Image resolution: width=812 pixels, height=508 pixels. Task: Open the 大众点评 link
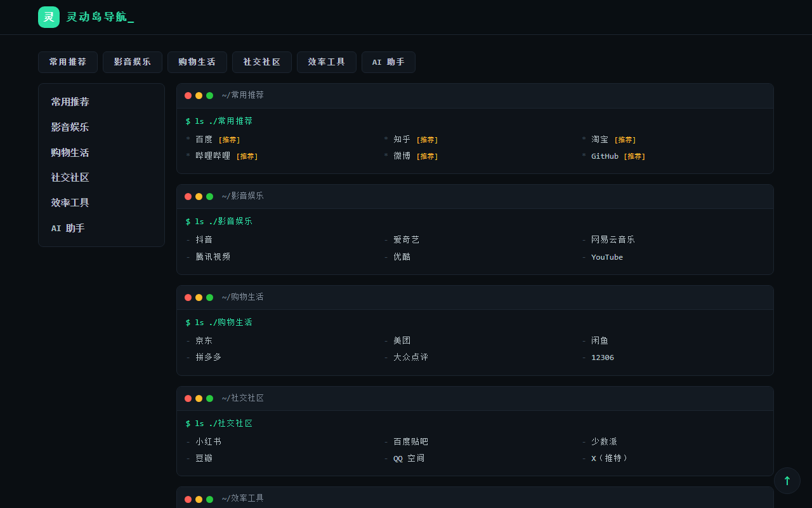click(411, 358)
